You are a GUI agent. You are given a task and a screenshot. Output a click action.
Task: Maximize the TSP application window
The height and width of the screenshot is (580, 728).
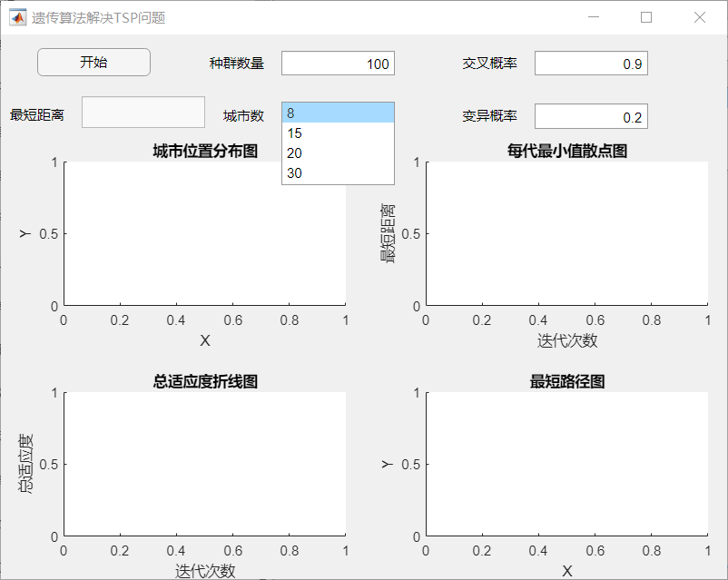tap(646, 16)
